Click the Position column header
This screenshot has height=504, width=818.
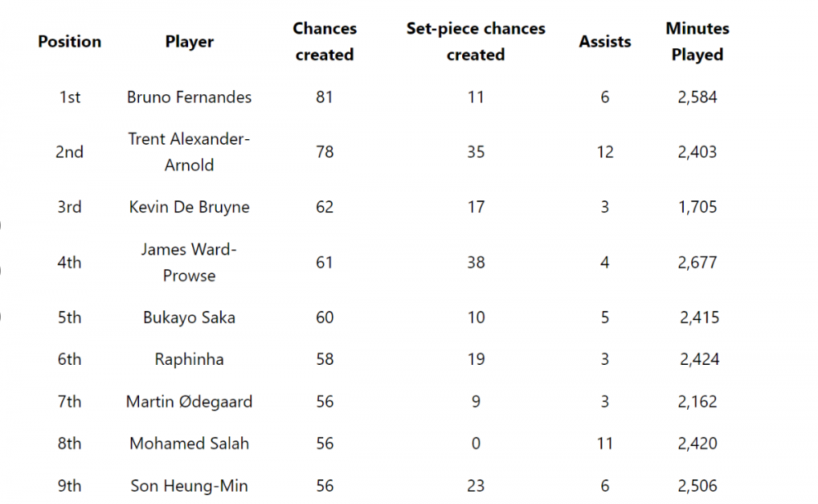(70, 42)
